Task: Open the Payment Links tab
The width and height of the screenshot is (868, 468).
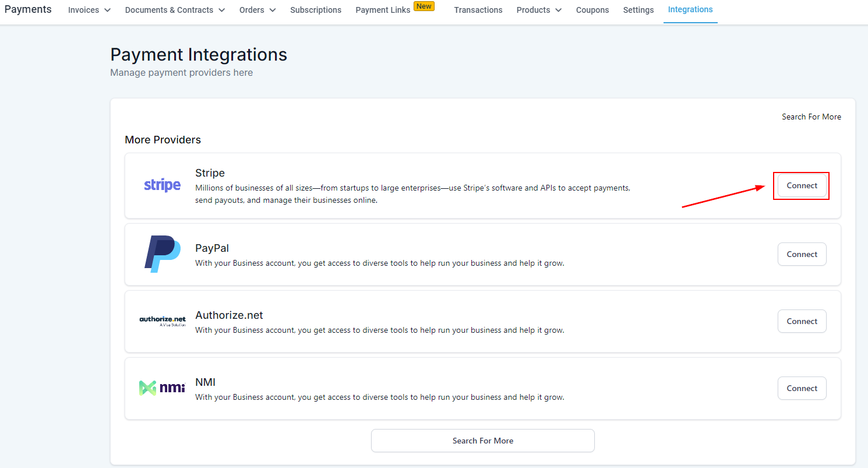Action: pos(383,10)
